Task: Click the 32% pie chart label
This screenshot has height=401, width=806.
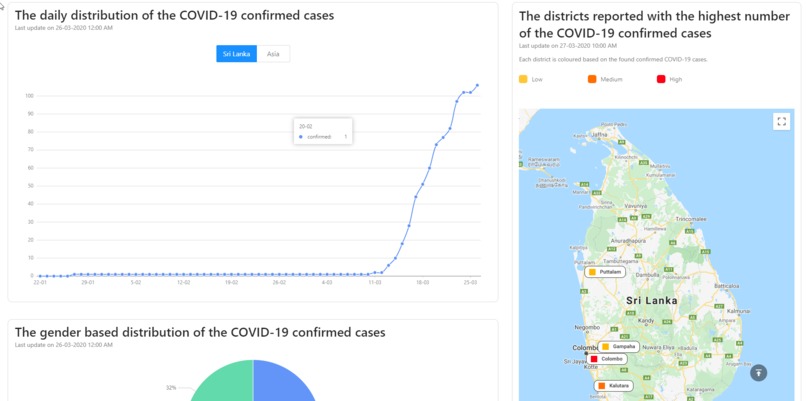Action: point(171,388)
